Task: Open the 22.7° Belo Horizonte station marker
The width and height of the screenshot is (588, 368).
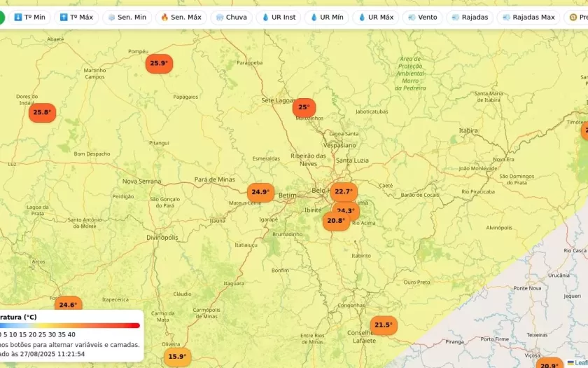Action: coord(344,191)
